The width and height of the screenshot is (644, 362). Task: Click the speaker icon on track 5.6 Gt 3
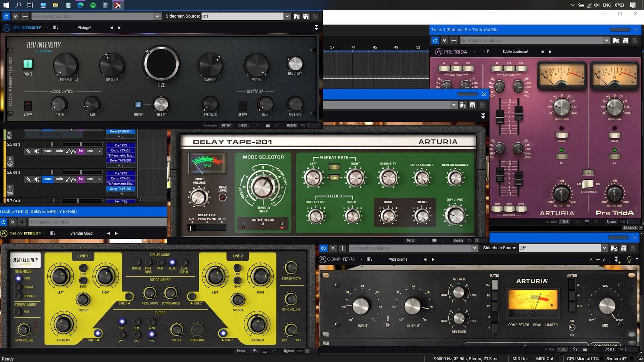point(37,179)
